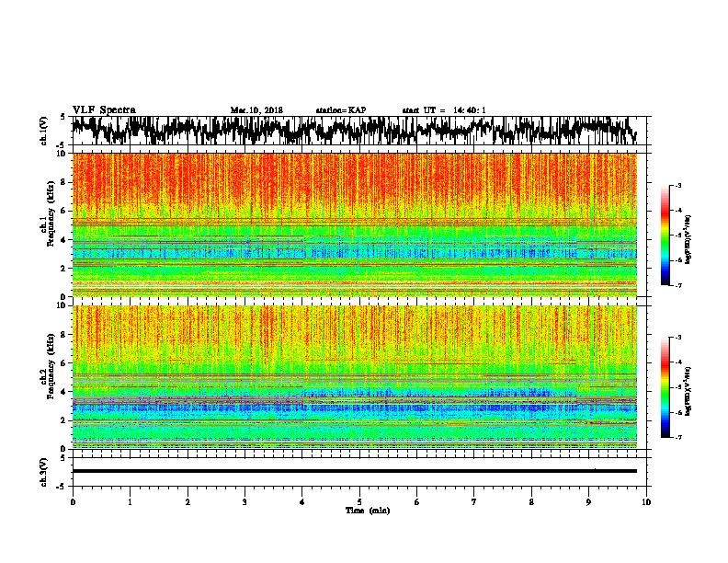
Task: Click the ch.3 flat black trace
Action: [x=355, y=471]
